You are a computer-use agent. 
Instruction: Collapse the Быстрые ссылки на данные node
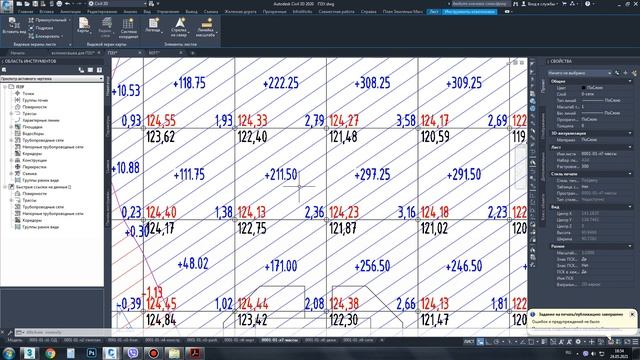coord(5,187)
